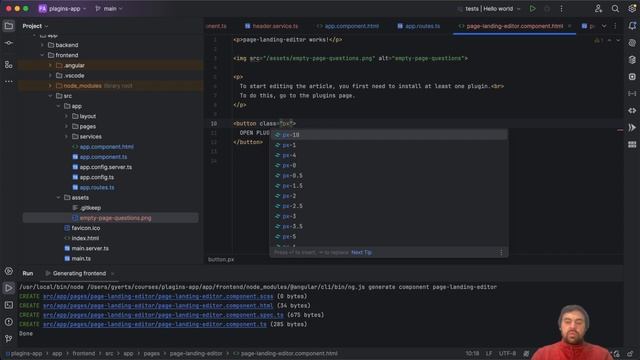Click the Debug bug icon in toolbar
The width and height of the screenshot is (640, 360).
[547, 9]
